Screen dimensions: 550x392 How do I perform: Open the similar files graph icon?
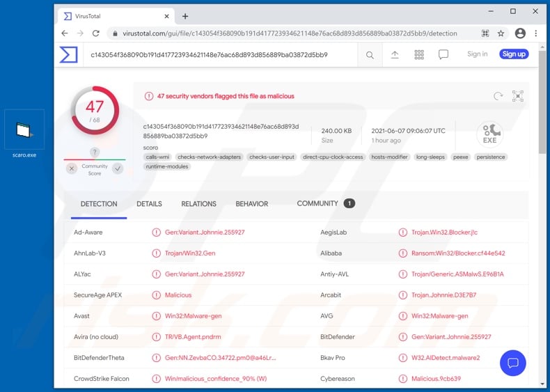(x=517, y=97)
